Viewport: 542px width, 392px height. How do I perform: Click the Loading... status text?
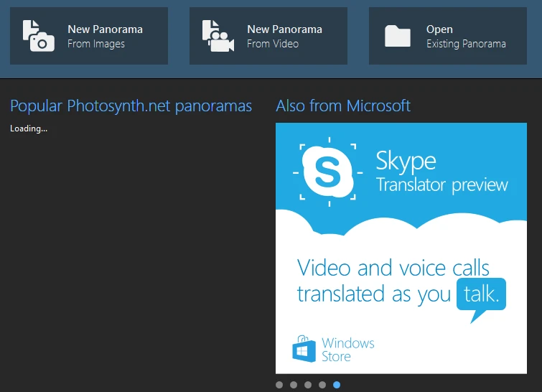(x=29, y=129)
